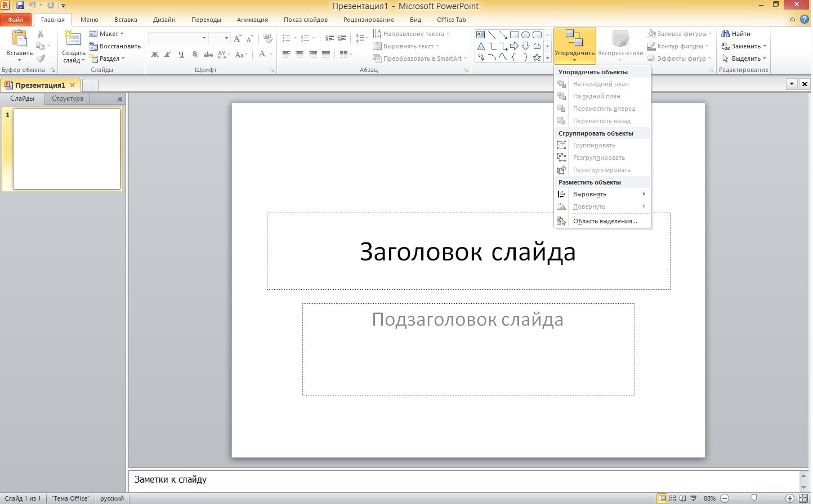This screenshot has width=813, height=504.
Task: Open the line spacing dropdown
Action: 362,38
